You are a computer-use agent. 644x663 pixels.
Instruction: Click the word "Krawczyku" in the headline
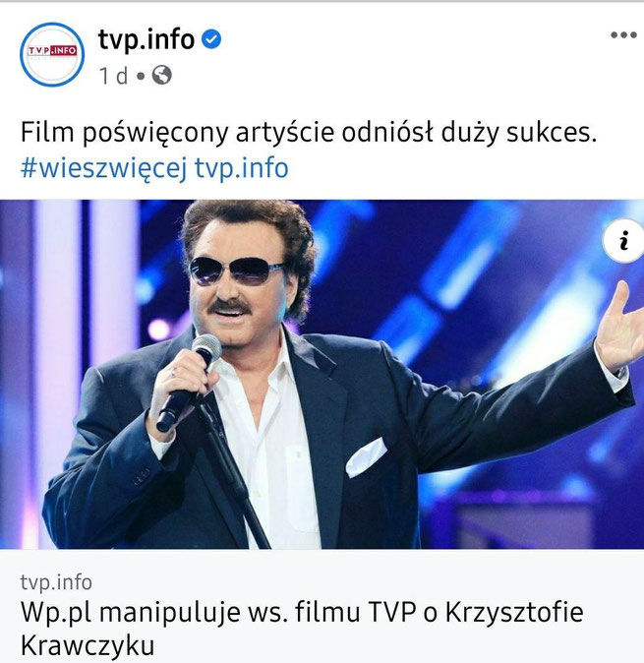tap(88, 645)
